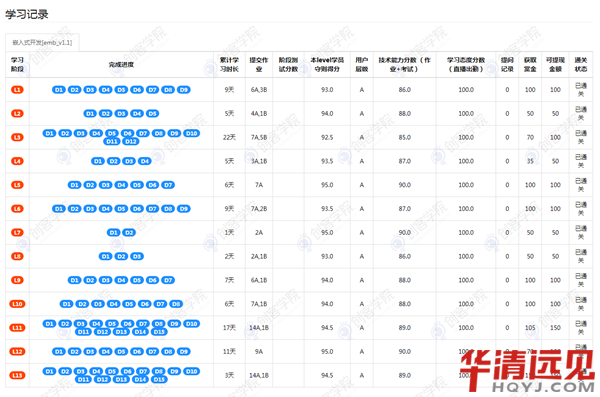Click the 累计学习时长 column header
Viewport: 600px width, 397px height.
[229, 65]
